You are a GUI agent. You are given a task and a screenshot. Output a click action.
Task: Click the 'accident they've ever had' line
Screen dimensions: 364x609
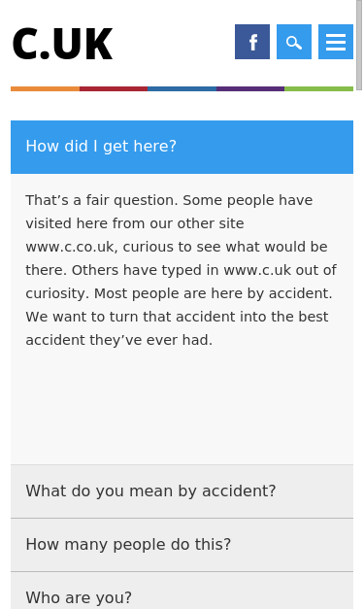click(118, 340)
